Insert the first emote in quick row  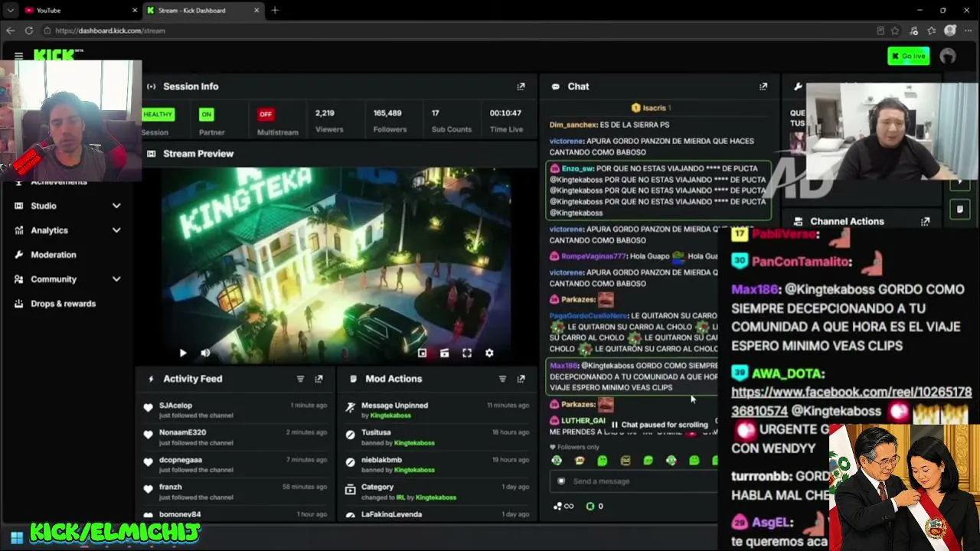click(557, 461)
